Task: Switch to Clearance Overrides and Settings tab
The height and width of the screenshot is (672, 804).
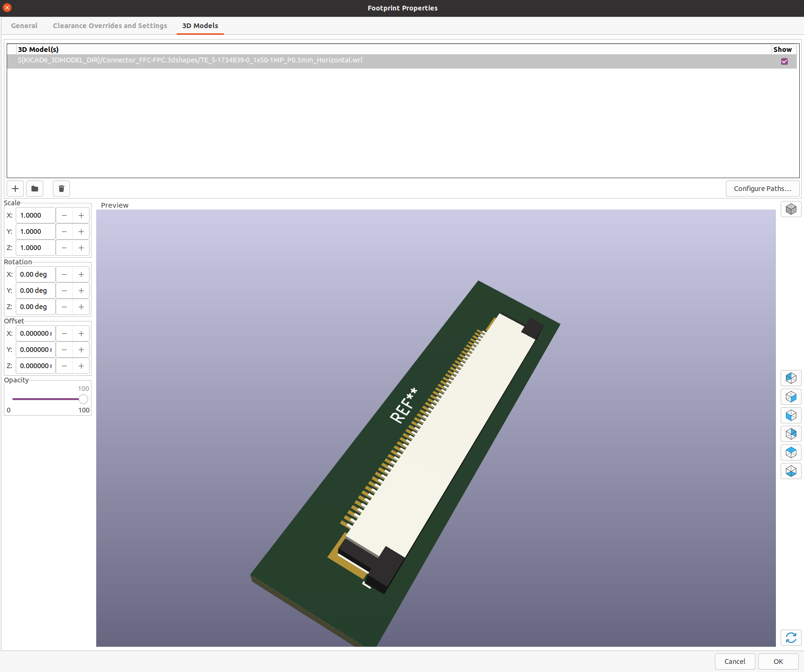Action: pos(110,26)
